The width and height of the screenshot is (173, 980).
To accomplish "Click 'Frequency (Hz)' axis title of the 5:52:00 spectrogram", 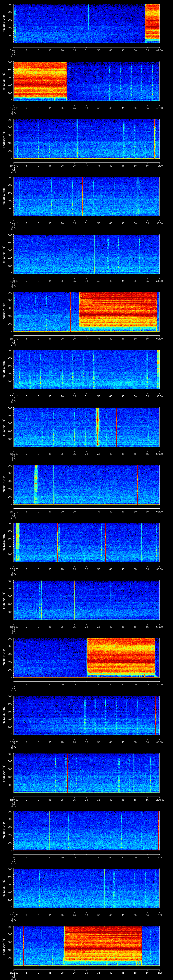I will click(x=4, y=369).
